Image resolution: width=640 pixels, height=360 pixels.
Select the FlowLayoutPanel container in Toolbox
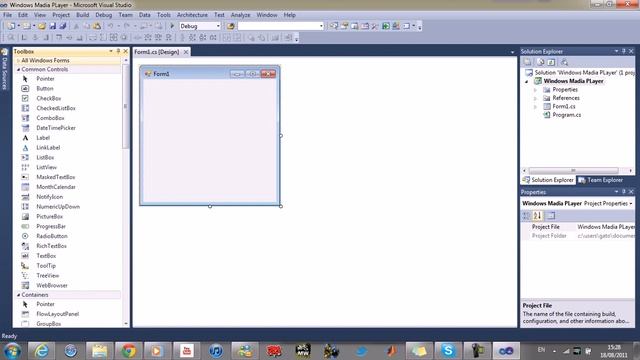[x=58, y=314]
